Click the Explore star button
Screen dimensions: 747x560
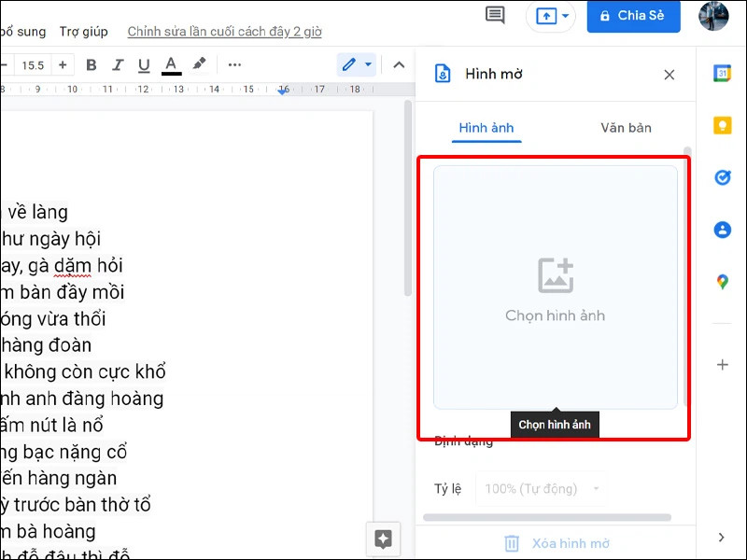(383, 539)
